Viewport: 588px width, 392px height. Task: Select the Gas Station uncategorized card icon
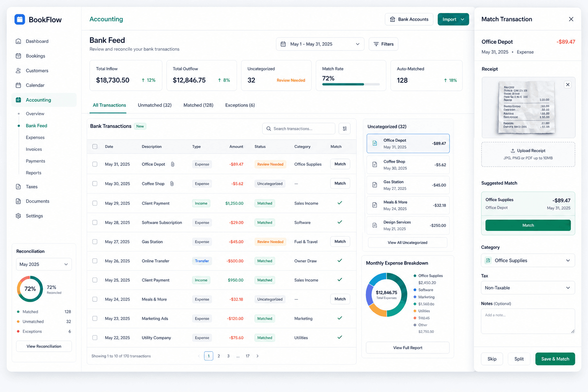375,185
